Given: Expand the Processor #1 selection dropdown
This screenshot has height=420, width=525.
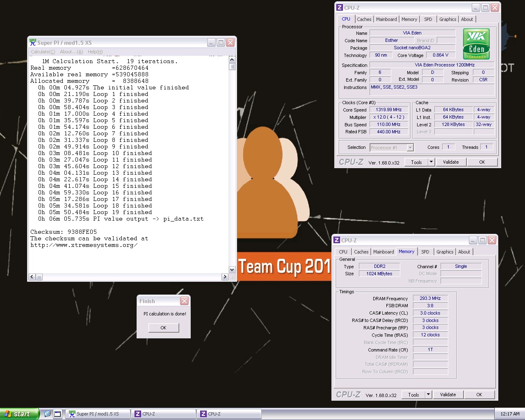Looking at the screenshot, I should coord(410,148).
